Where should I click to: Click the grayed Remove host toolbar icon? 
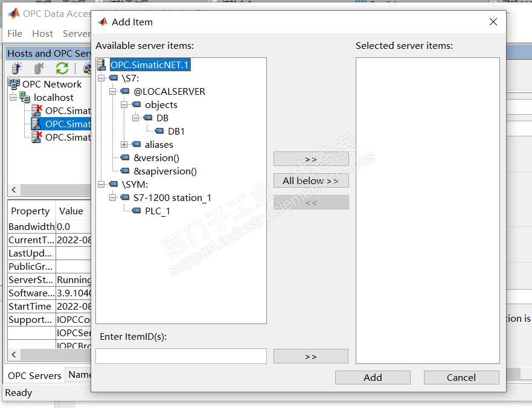[x=39, y=69]
